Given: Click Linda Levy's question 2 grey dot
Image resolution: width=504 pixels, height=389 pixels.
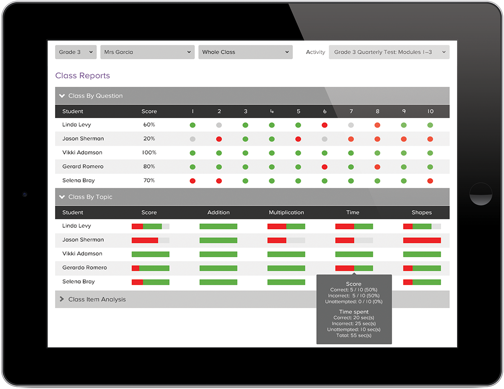Looking at the screenshot, I should click(219, 125).
